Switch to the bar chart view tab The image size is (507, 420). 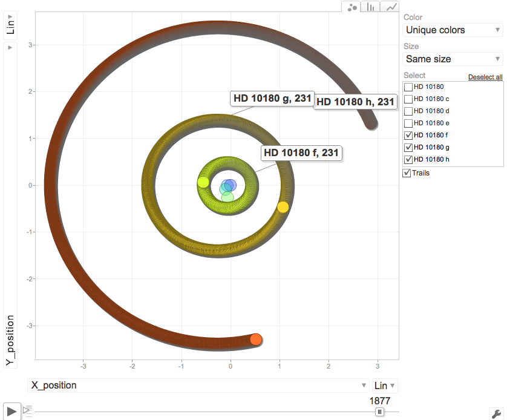coord(371,7)
